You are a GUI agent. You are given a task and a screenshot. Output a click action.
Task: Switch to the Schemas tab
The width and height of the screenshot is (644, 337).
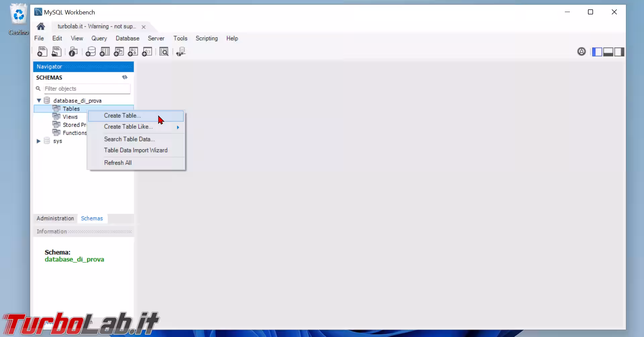click(92, 218)
